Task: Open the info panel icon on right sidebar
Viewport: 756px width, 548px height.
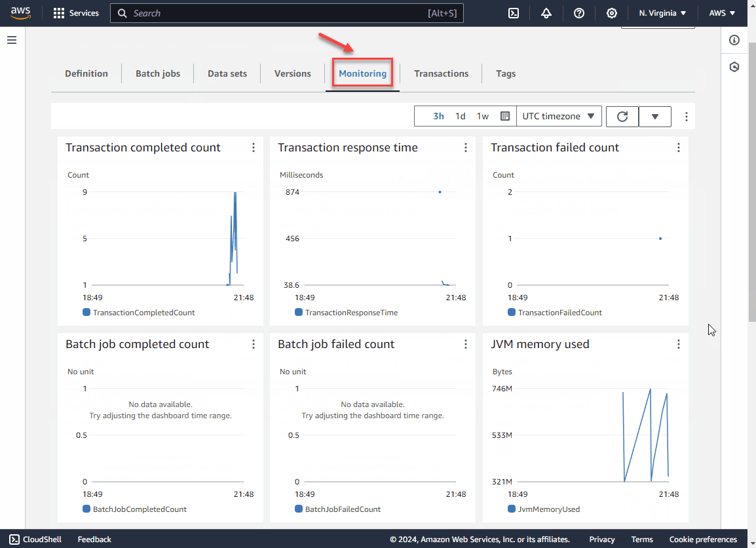Action: coord(734,40)
